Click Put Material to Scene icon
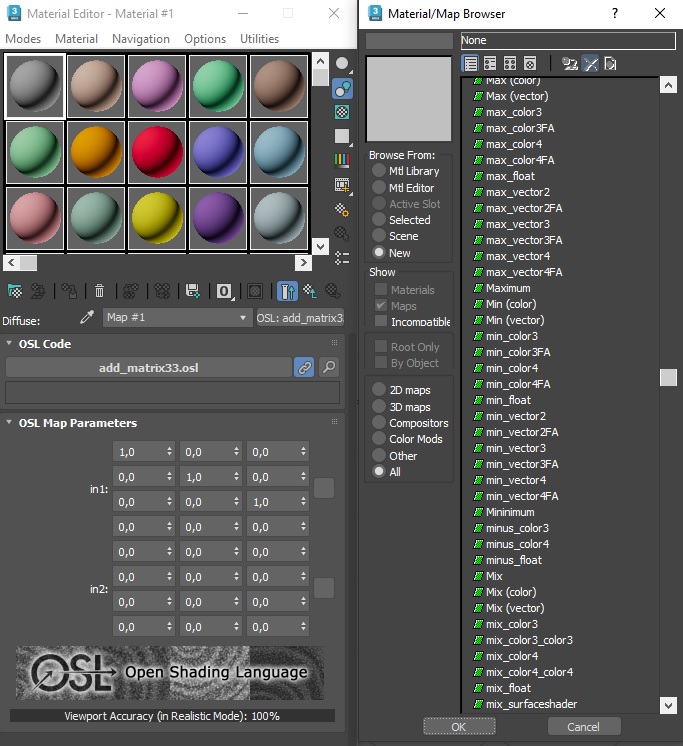 (38, 291)
